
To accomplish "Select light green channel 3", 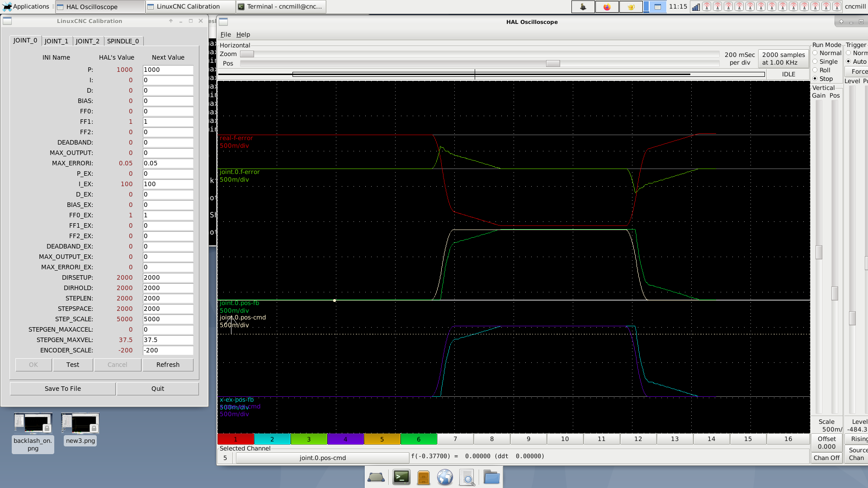I will point(309,439).
